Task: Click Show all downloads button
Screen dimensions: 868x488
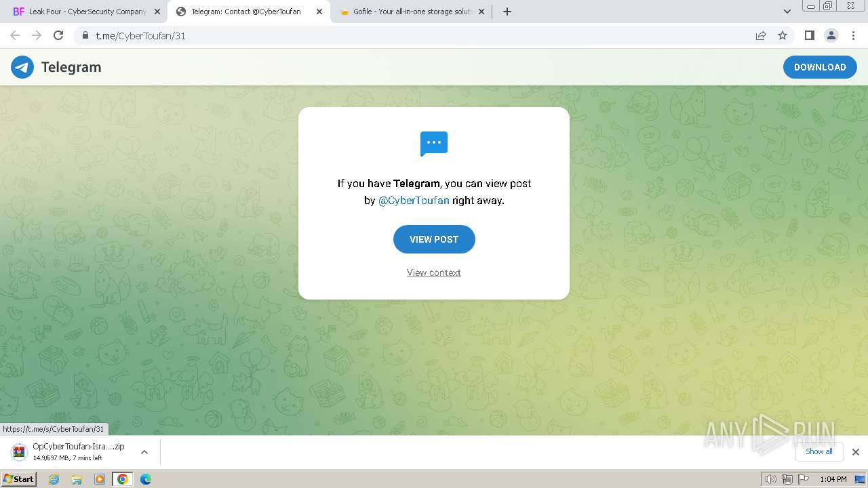Action: [x=819, y=451]
